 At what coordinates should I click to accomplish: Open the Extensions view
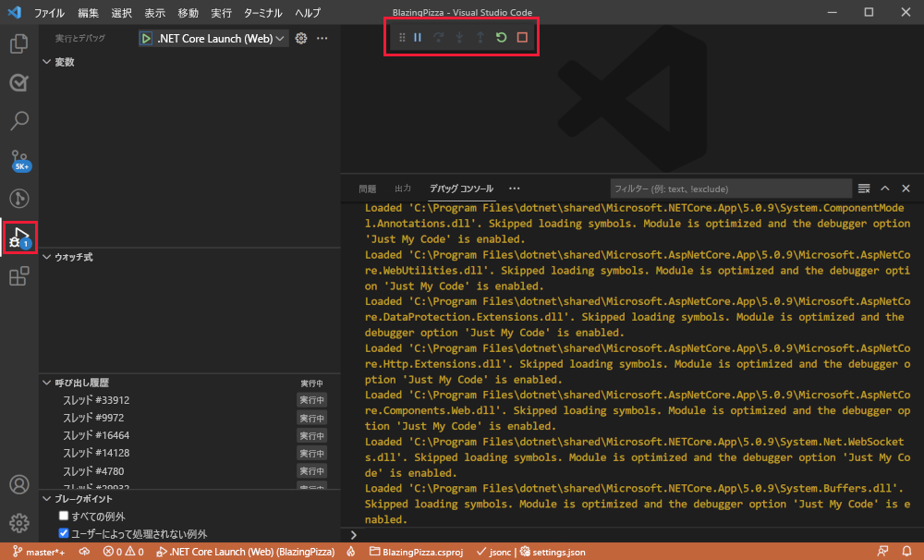coord(18,277)
